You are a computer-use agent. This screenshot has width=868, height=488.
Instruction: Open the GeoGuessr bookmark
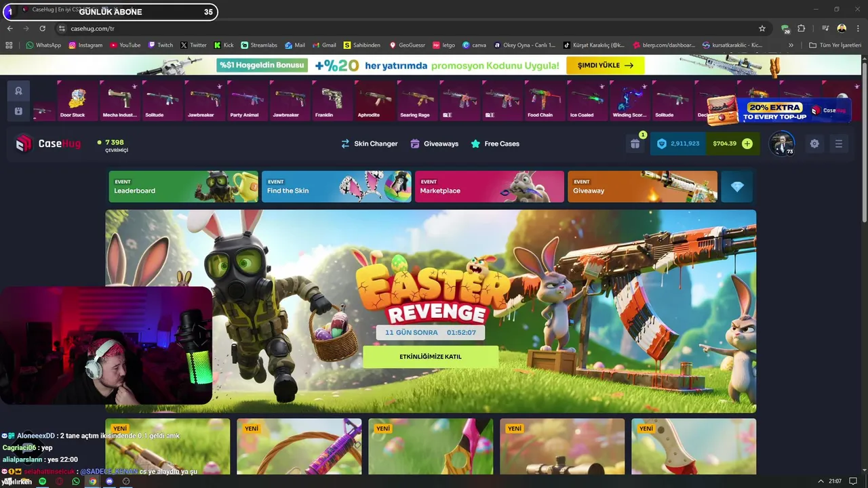coord(408,45)
